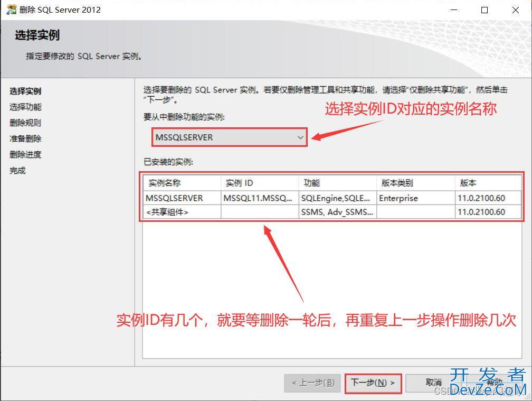This screenshot has width=532, height=401.
Task: Select the 删除规则 step in sidebar
Action: pyautogui.click(x=25, y=123)
